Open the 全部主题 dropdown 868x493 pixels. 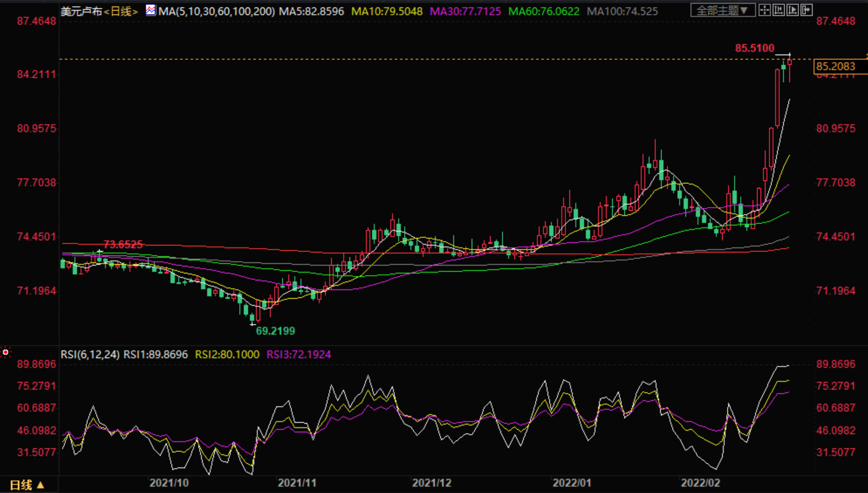(x=723, y=10)
